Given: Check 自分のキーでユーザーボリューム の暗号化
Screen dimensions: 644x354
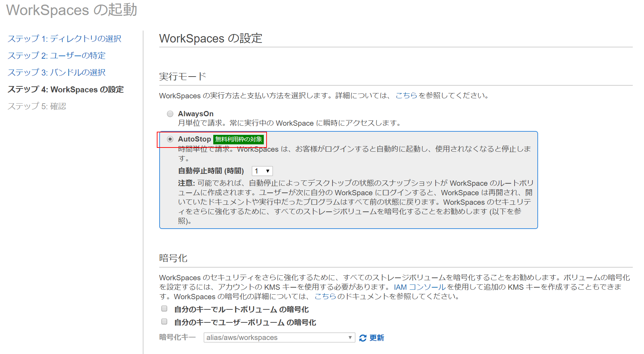Looking at the screenshot, I should (164, 321).
